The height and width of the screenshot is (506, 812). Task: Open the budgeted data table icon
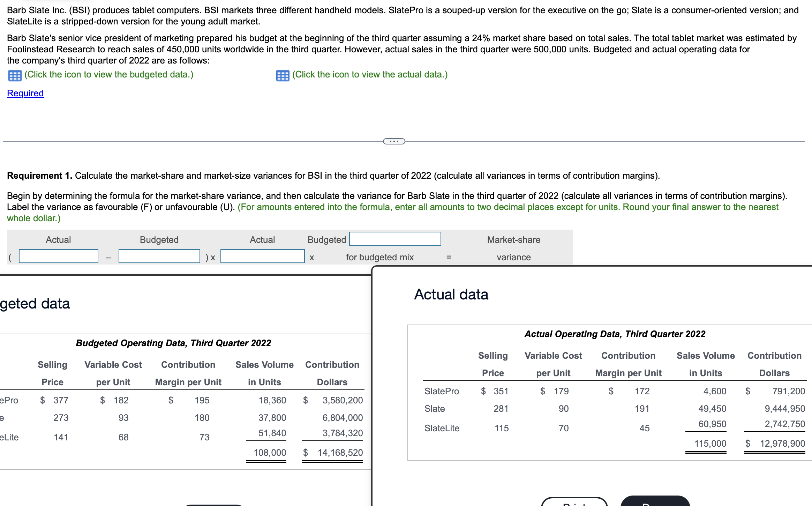point(14,75)
